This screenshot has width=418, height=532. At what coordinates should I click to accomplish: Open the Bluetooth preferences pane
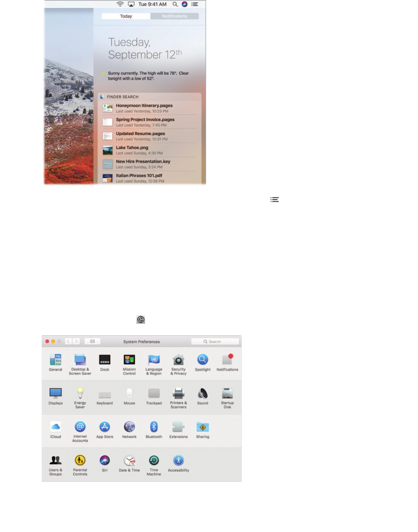(x=154, y=430)
